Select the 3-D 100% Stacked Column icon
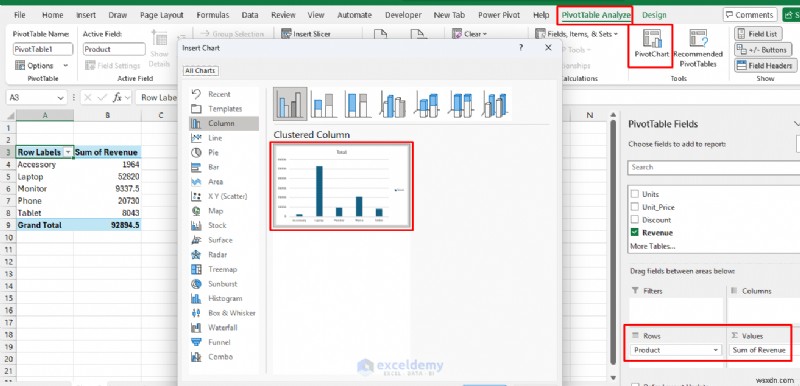The width and height of the screenshot is (800, 386). click(461, 104)
